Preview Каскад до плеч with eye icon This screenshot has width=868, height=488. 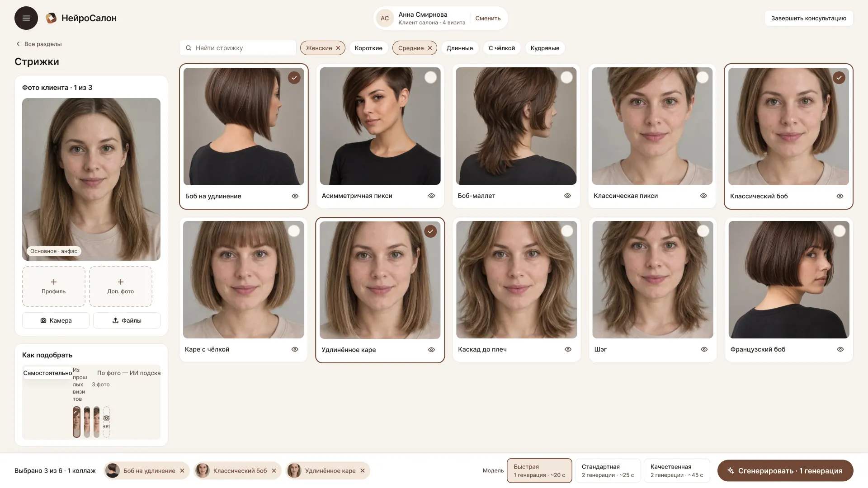pos(568,349)
